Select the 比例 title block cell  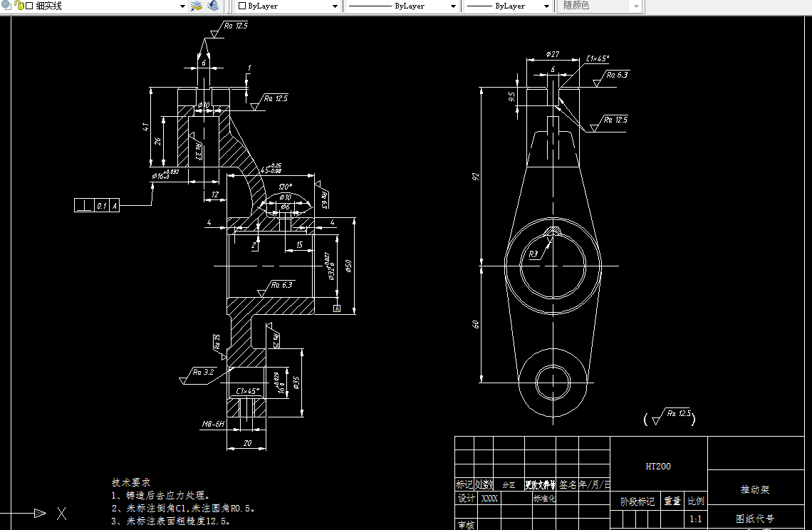point(696,501)
